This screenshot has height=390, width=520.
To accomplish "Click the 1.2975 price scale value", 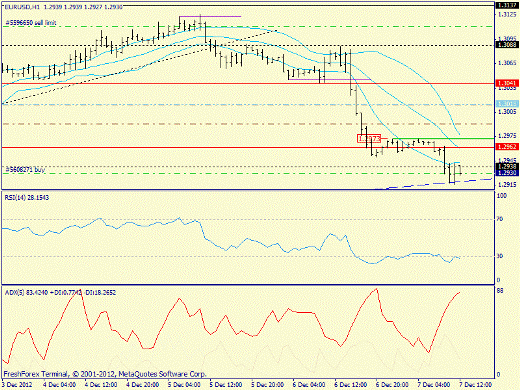I will point(507,136).
